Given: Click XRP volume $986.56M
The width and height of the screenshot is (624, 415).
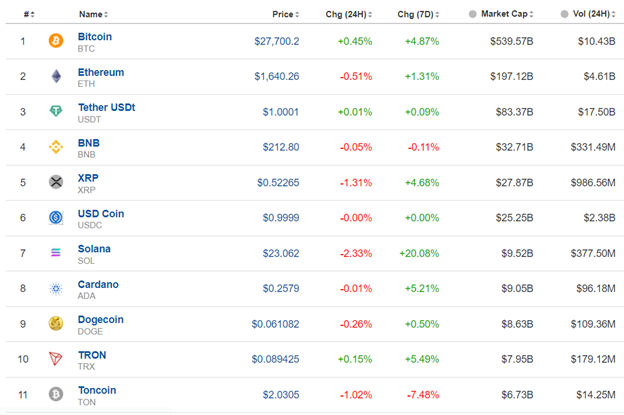Looking at the screenshot, I should [x=593, y=183].
